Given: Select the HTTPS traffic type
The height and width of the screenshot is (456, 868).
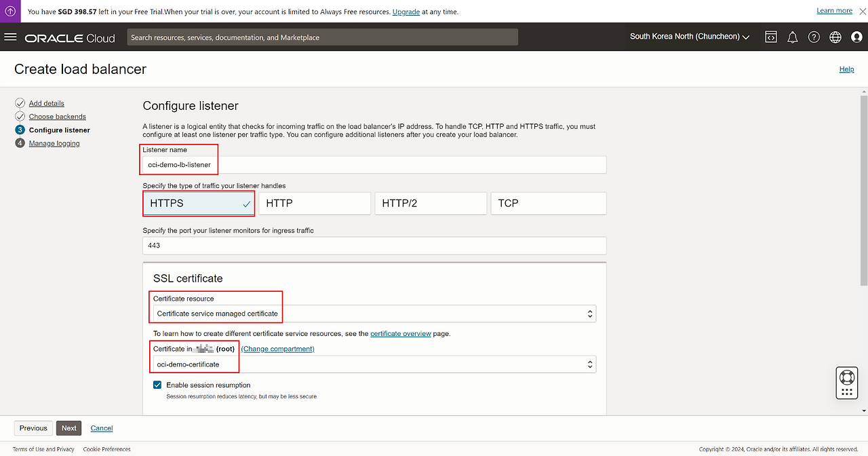Looking at the screenshot, I should tap(199, 204).
